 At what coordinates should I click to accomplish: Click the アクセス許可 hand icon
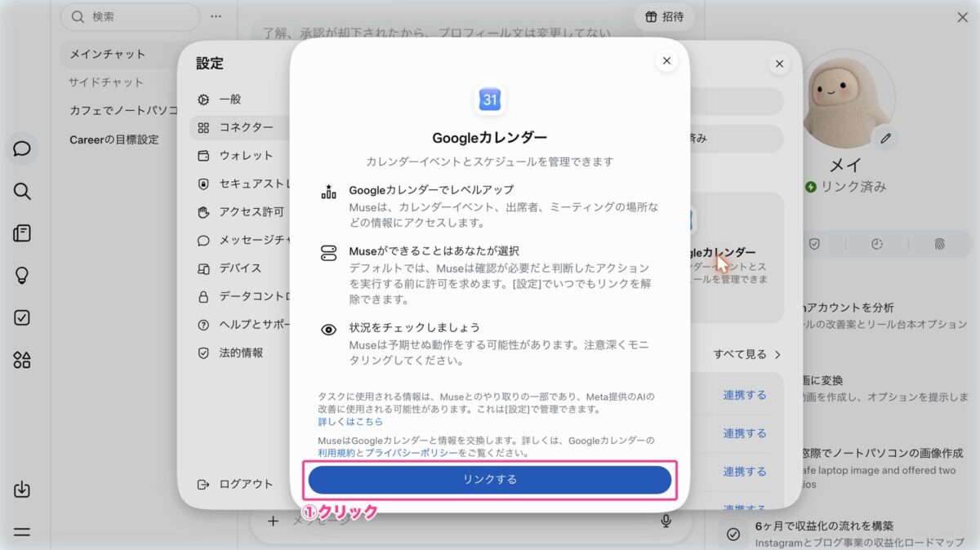click(x=203, y=212)
